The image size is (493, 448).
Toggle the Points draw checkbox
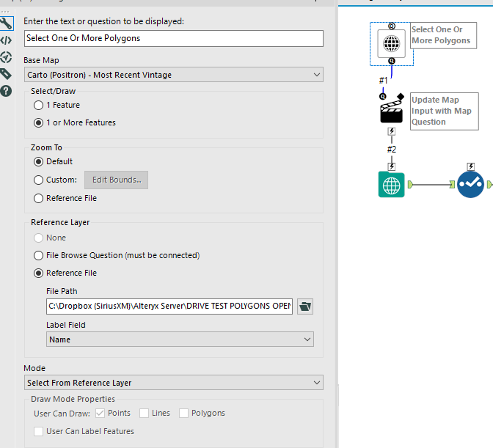[100, 413]
